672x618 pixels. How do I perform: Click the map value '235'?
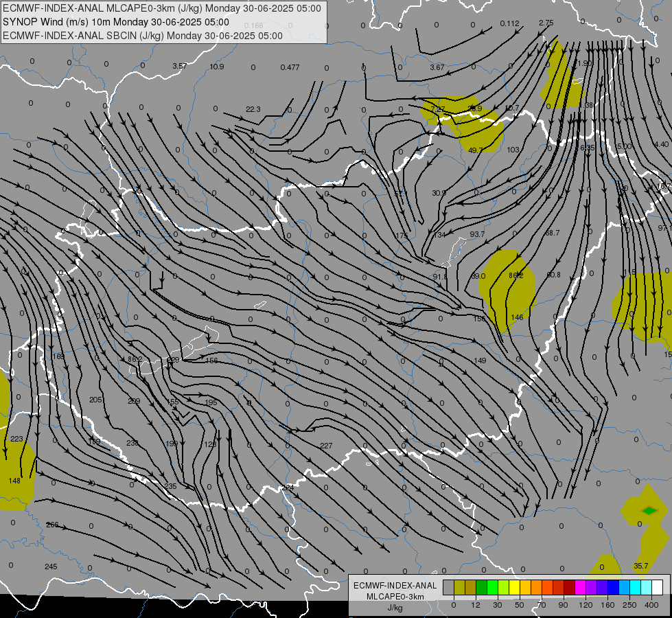point(170,486)
